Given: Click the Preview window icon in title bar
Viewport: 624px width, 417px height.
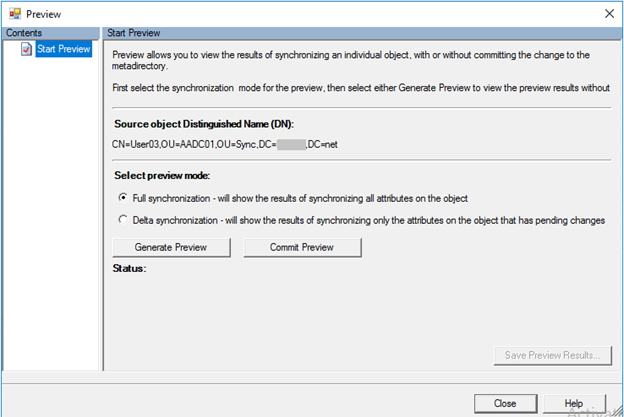Looking at the screenshot, I should (x=13, y=13).
